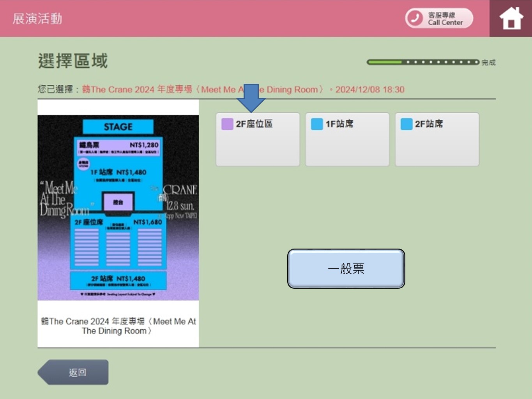Open the 客服專線 Call Center label
Screen dimensions: 532x399
coord(445,18)
